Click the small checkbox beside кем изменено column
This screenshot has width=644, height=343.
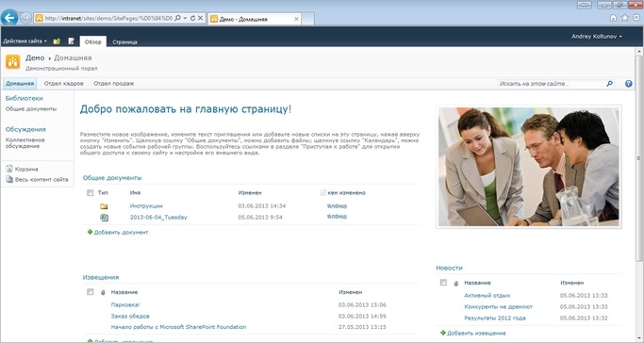pyautogui.click(x=323, y=193)
